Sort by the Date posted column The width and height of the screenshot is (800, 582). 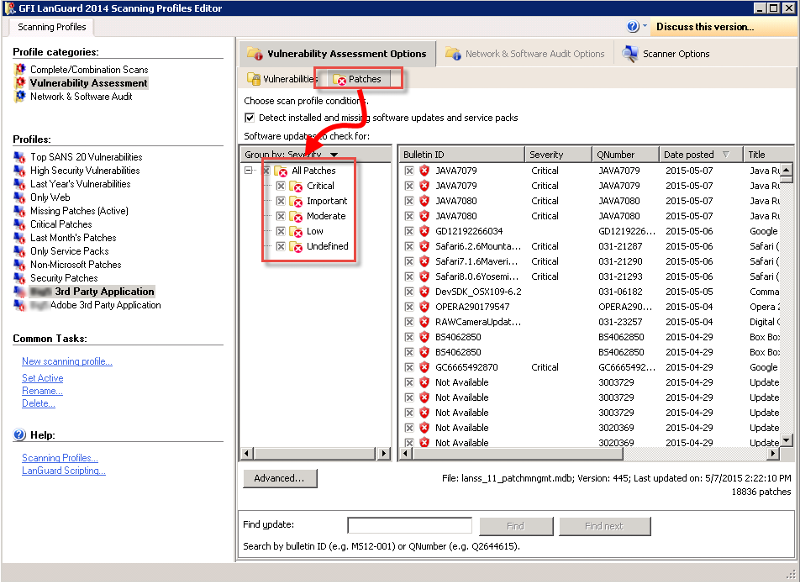[x=700, y=154]
